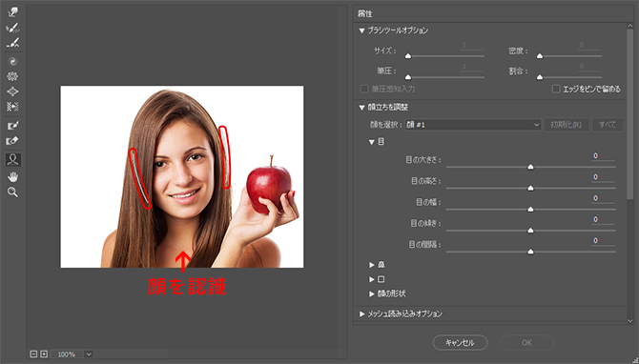Expand the 鼻 section
639x364 pixels.
[x=372, y=265]
